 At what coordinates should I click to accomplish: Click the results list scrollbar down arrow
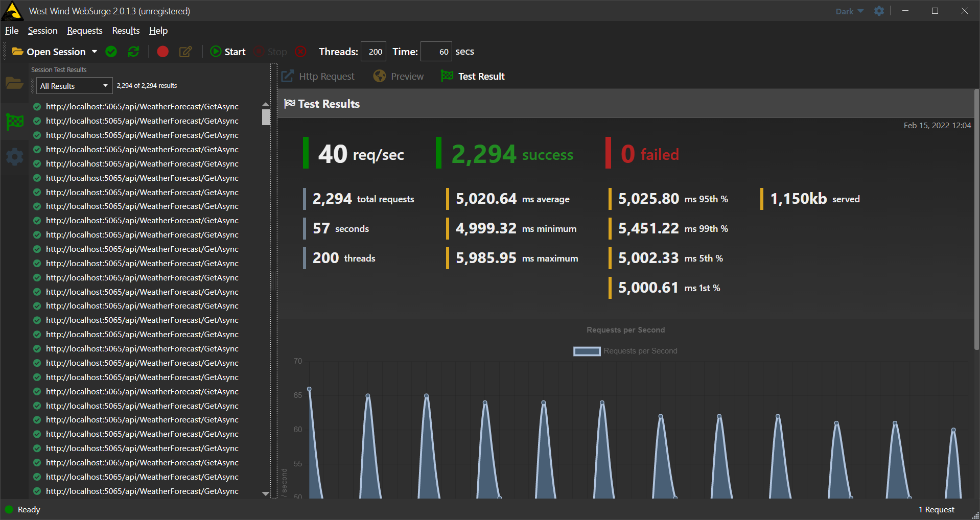point(265,493)
